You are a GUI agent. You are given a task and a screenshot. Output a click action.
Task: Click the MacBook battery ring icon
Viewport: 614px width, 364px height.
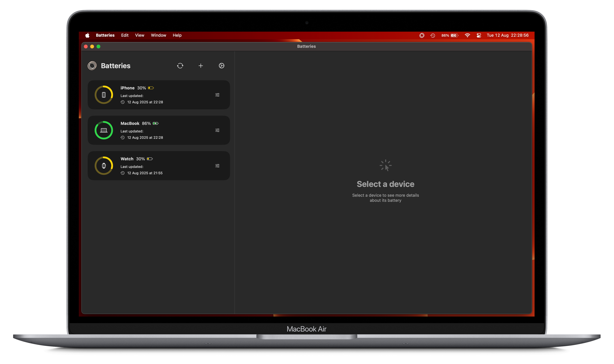coord(104,130)
